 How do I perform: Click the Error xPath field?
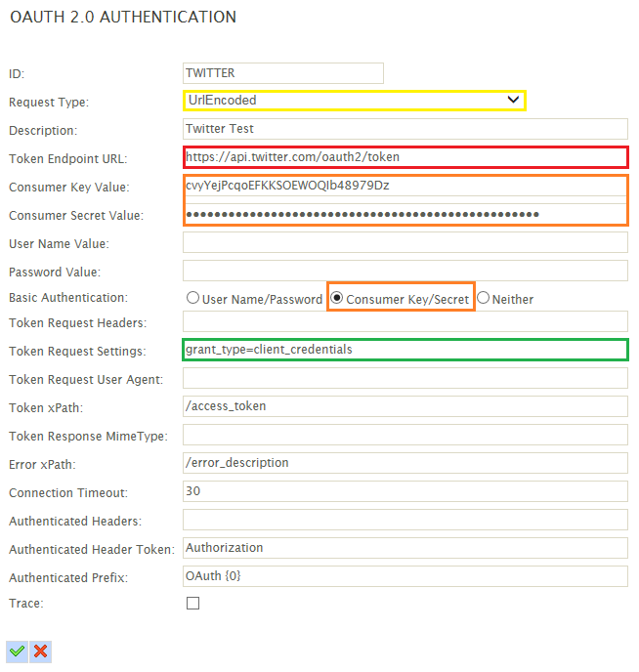pyautogui.click(x=405, y=463)
